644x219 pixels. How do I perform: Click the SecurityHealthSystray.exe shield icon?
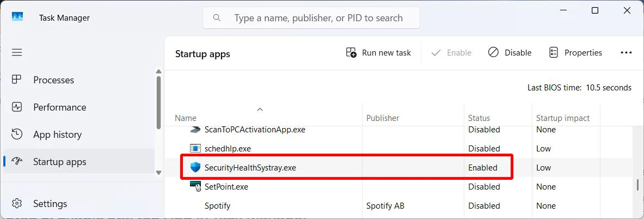[x=195, y=167]
